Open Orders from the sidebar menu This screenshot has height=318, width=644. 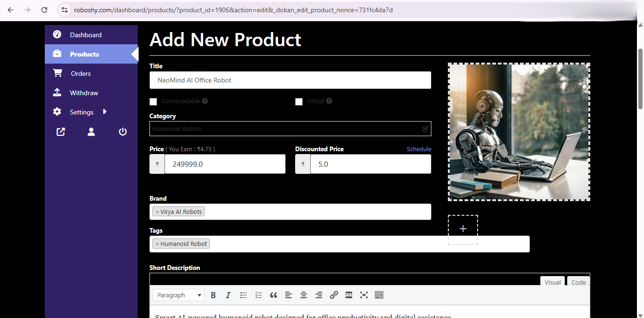pyautogui.click(x=81, y=73)
